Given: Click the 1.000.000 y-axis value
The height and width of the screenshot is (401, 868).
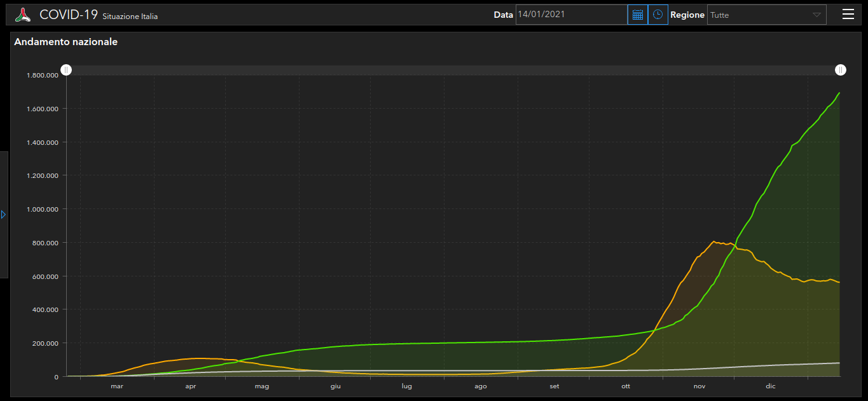Looking at the screenshot, I should 43,209.
